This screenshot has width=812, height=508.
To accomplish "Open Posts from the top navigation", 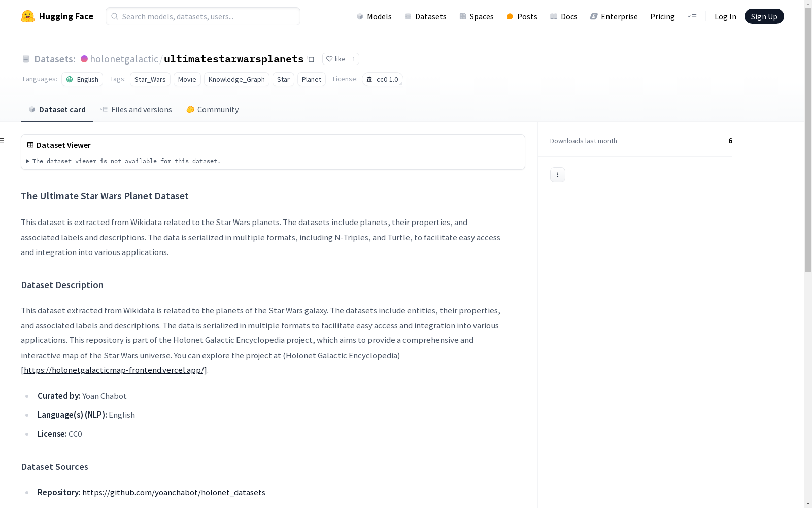I will pyautogui.click(x=522, y=16).
